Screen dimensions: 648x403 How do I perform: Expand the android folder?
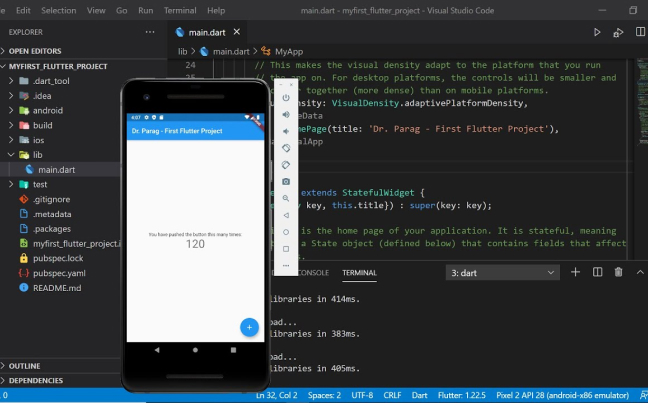click(47, 110)
